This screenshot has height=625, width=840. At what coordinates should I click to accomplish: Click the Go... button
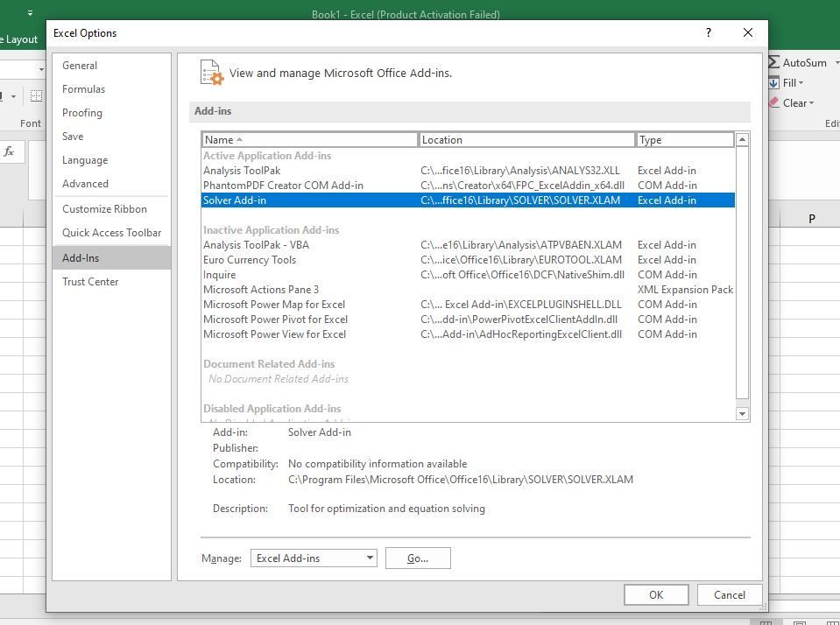click(418, 558)
